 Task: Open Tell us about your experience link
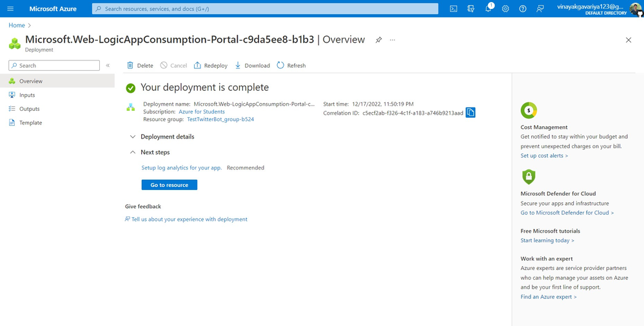click(x=186, y=219)
